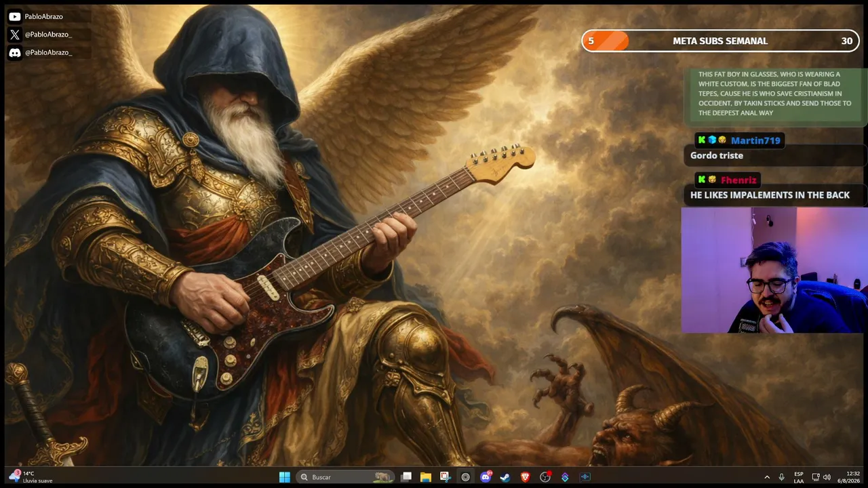Screen dimensions: 868x488
Task: Open OBS Studio from the taskbar
Action: point(545,477)
